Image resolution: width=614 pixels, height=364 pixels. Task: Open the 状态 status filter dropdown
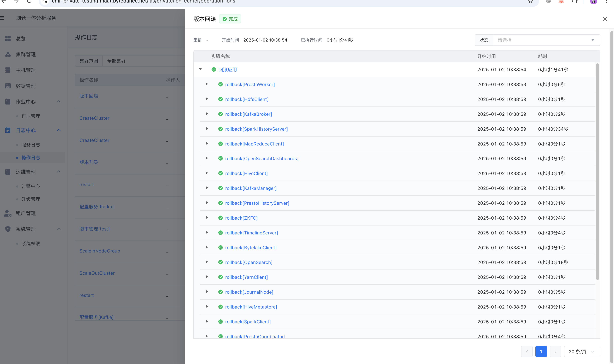547,40
